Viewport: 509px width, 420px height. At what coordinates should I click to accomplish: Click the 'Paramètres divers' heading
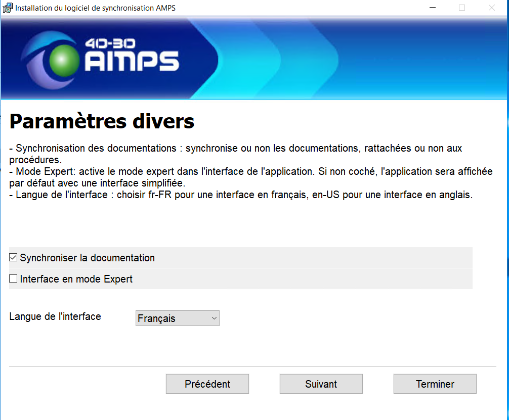[x=102, y=122]
